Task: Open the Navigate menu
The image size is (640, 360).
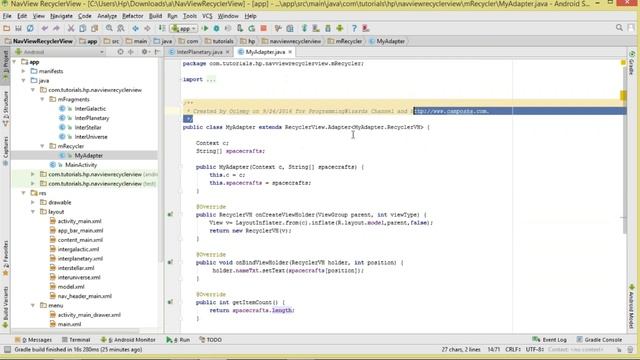Action: pos(61,16)
